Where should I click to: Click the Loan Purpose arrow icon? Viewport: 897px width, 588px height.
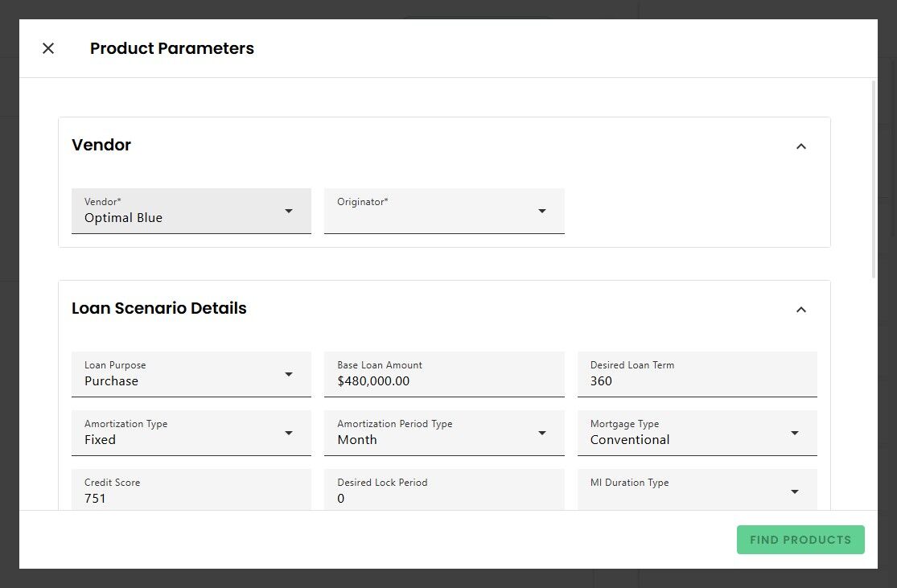289,374
